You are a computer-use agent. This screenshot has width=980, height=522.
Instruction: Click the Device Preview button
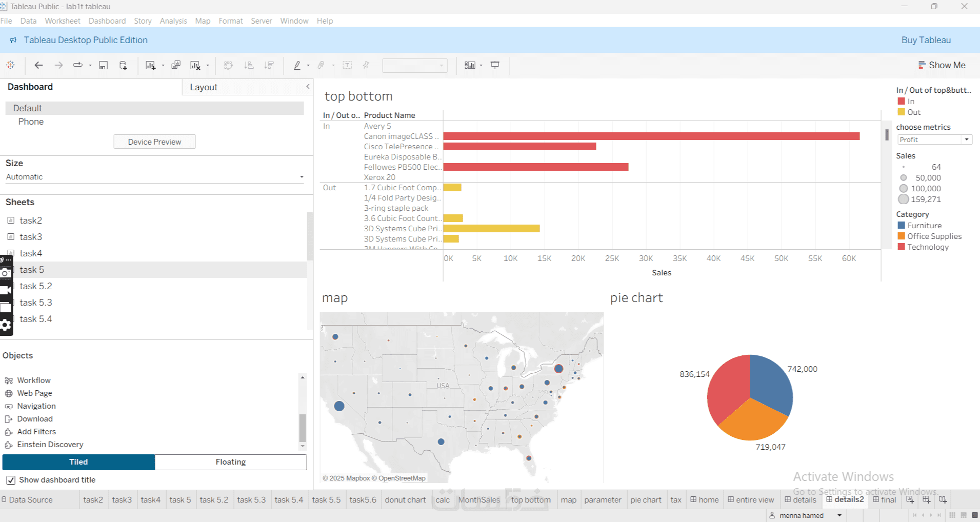(154, 142)
